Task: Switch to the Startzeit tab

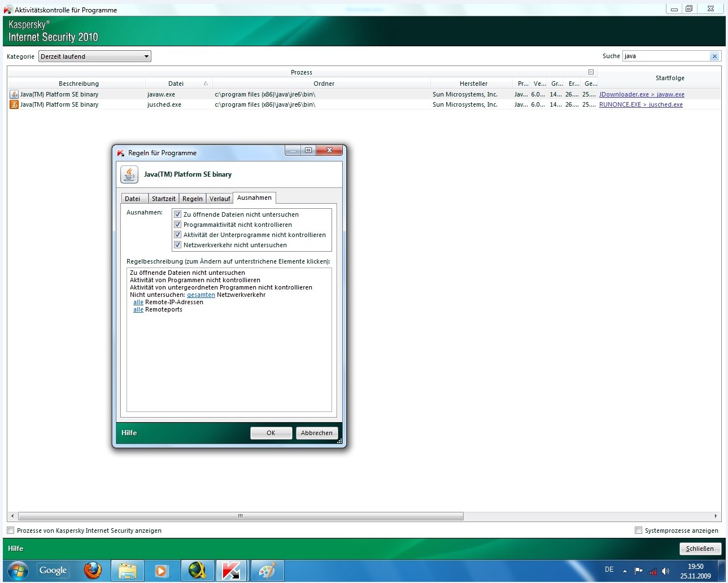Action: (x=163, y=199)
